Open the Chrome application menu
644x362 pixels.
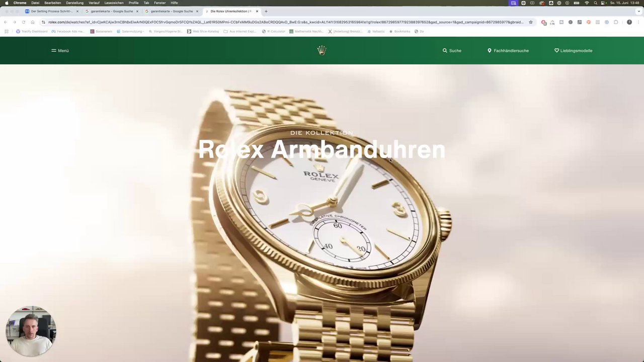click(x=20, y=3)
